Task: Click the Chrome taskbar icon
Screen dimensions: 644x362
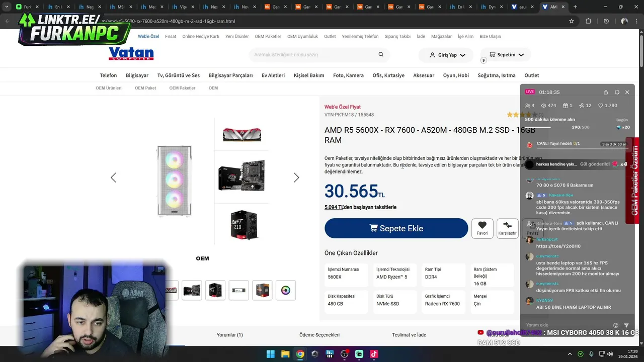Action: pos(300,354)
